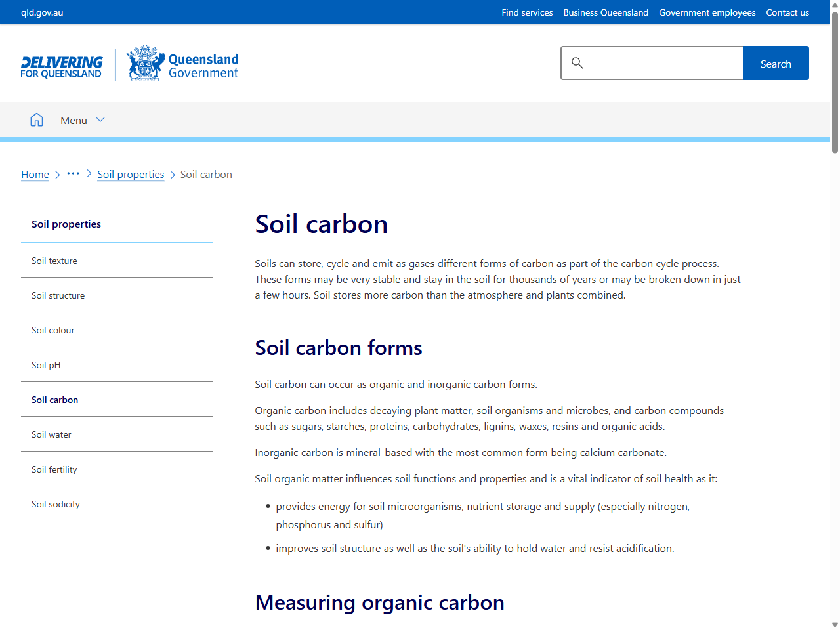Expand the Menu in the navigation bar
This screenshot has height=630, width=840.
tap(74, 120)
